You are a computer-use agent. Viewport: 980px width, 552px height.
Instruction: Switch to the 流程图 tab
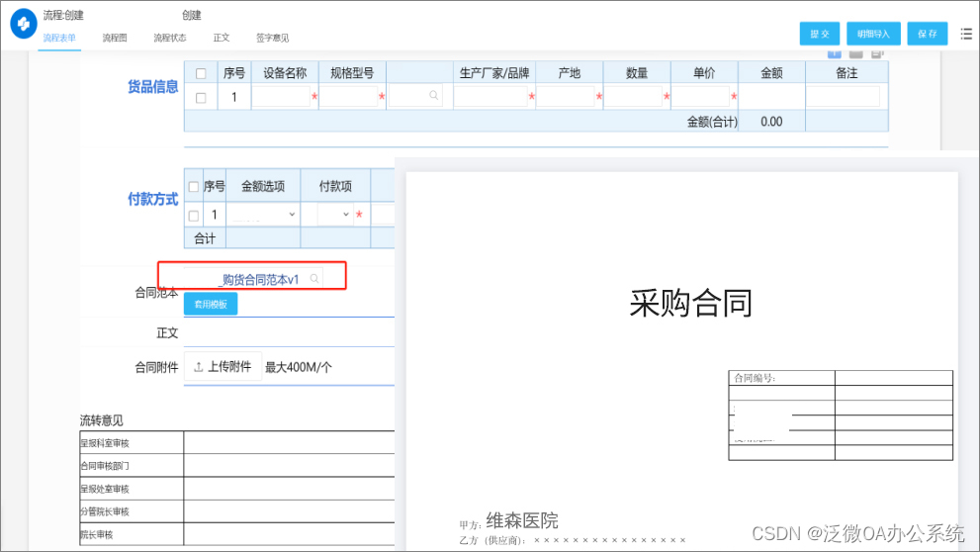point(115,39)
